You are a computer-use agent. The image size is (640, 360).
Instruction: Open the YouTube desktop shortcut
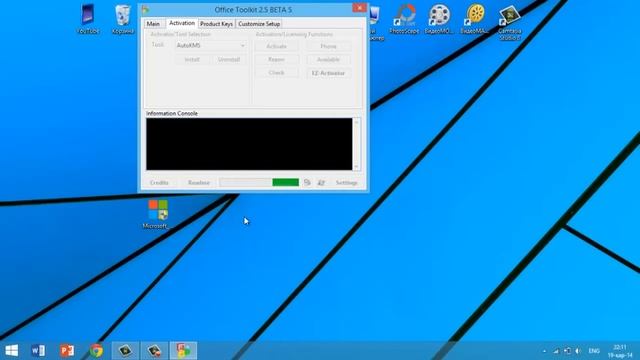pyautogui.click(x=88, y=19)
